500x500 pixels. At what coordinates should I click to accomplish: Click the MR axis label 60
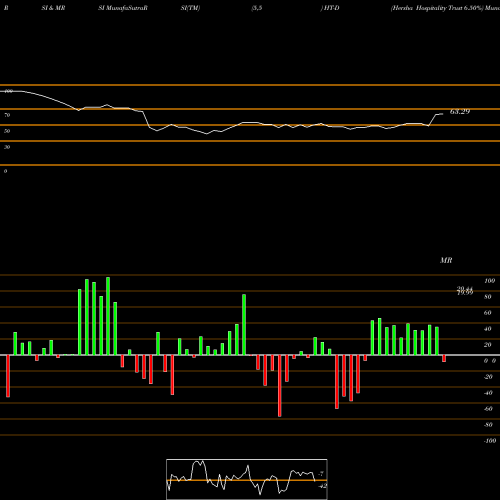click(487, 313)
